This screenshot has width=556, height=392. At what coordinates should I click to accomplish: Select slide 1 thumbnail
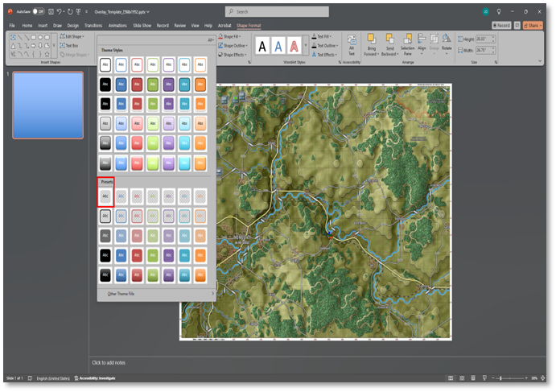(x=47, y=105)
